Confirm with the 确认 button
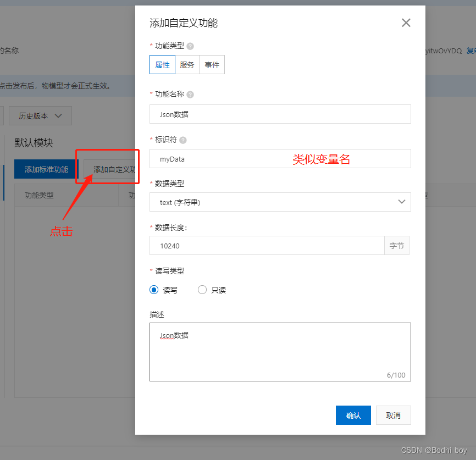Screen dimensions: 476x460 [353, 415]
